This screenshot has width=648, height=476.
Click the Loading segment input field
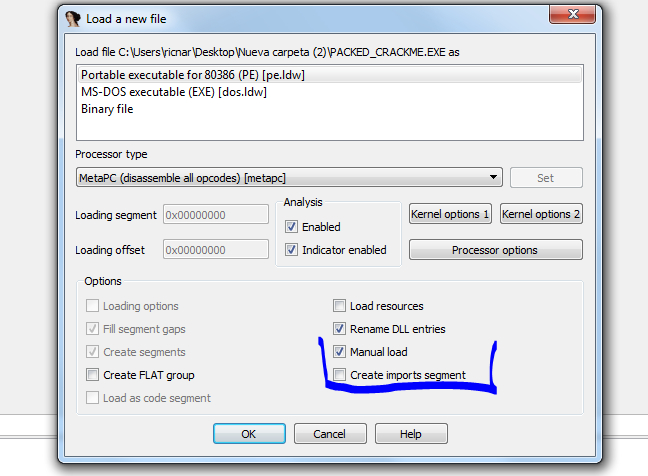point(215,215)
